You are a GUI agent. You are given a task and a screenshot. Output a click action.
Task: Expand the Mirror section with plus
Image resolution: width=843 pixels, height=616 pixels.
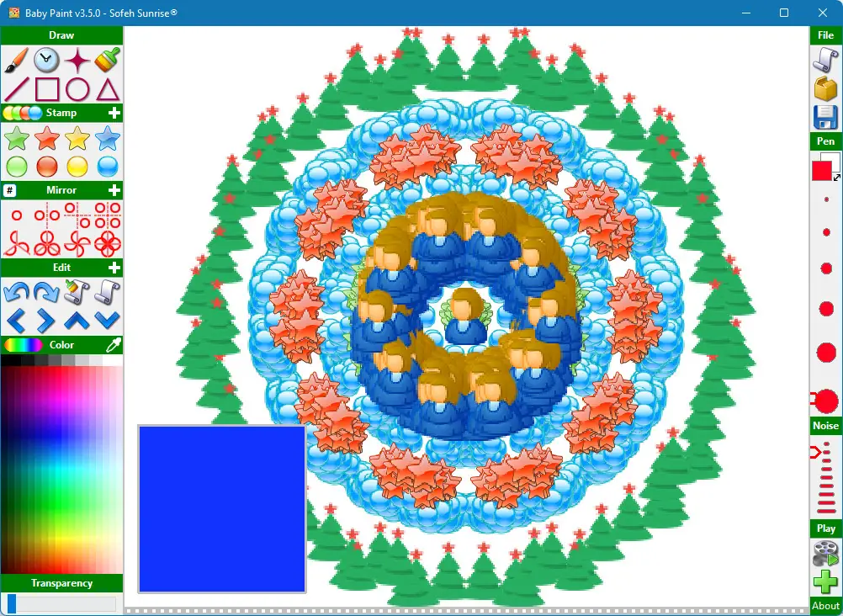114,190
